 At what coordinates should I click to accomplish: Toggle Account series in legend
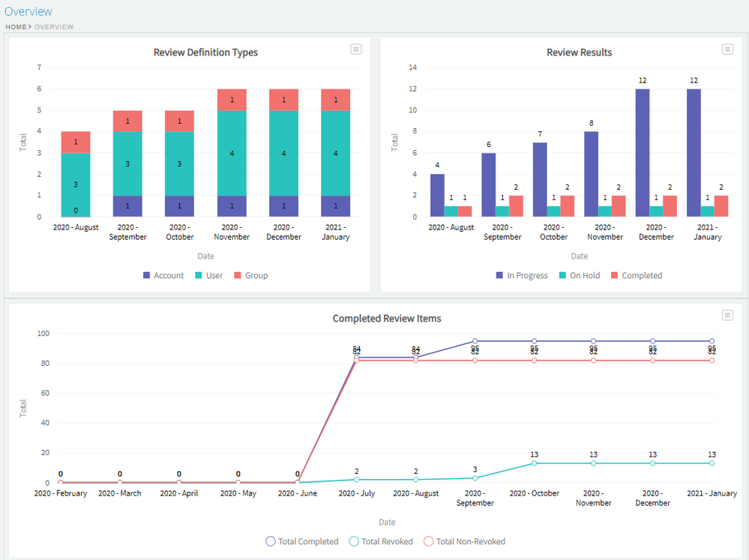point(163,276)
